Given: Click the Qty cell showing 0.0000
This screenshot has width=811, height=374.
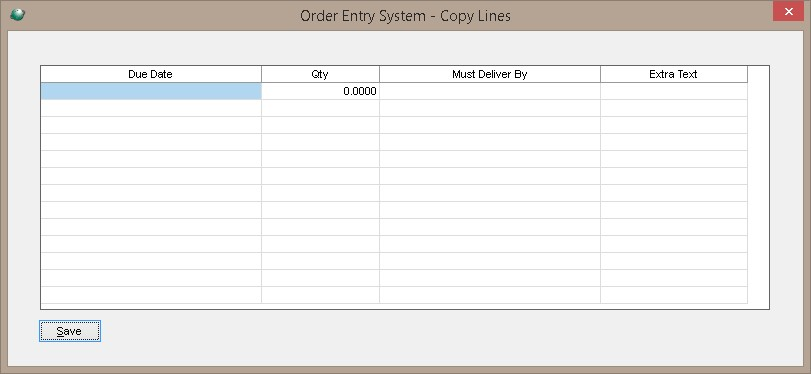Looking at the screenshot, I should 320,91.
